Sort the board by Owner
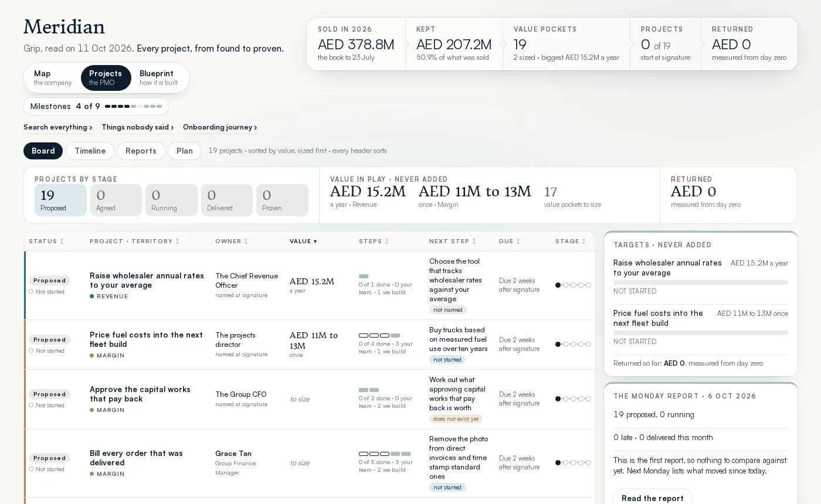The image size is (821, 504). (232, 241)
